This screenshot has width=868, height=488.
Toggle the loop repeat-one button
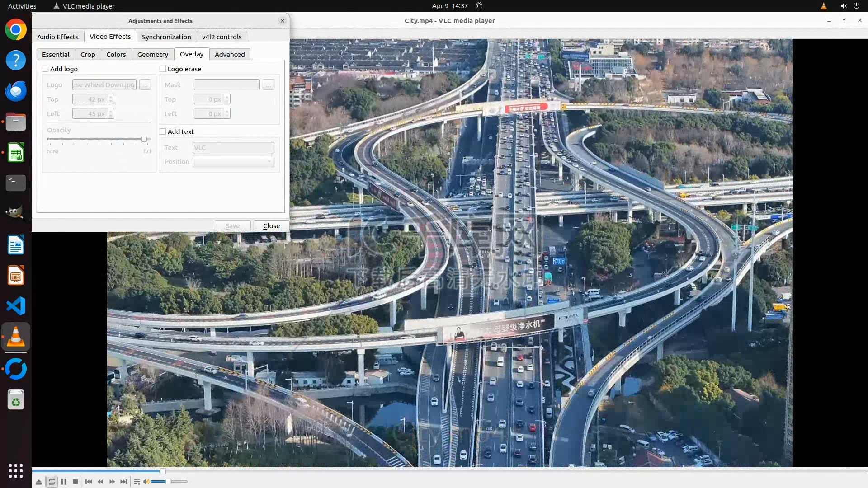pyautogui.click(x=52, y=482)
